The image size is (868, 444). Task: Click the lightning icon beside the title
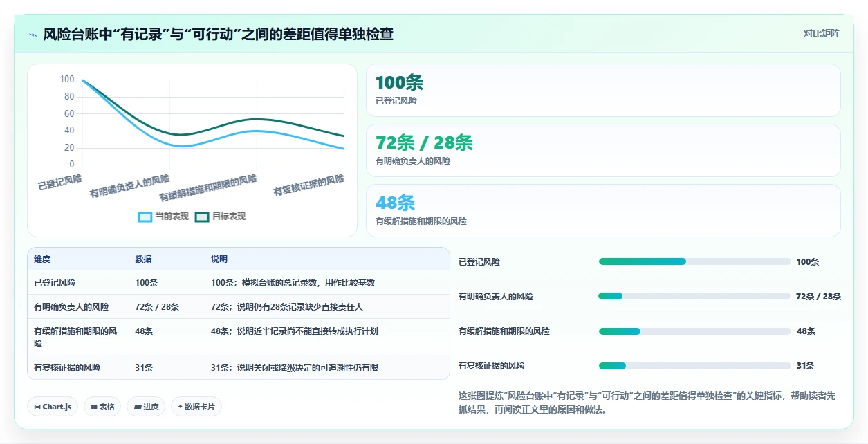coord(33,34)
